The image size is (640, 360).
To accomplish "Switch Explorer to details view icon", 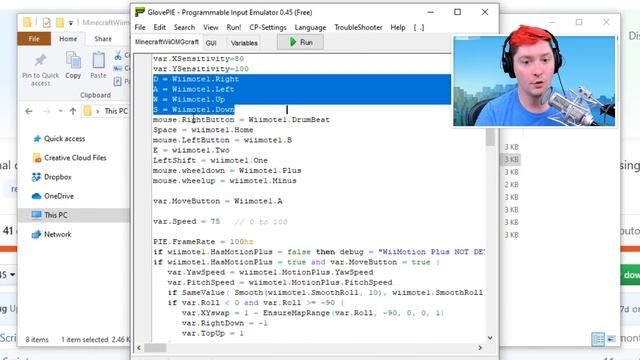I will [598, 339].
